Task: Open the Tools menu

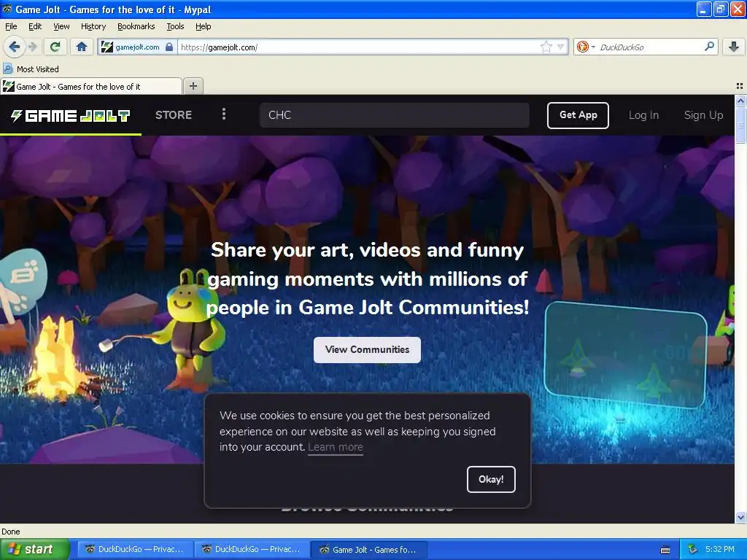Action: pyautogui.click(x=175, y=26)
